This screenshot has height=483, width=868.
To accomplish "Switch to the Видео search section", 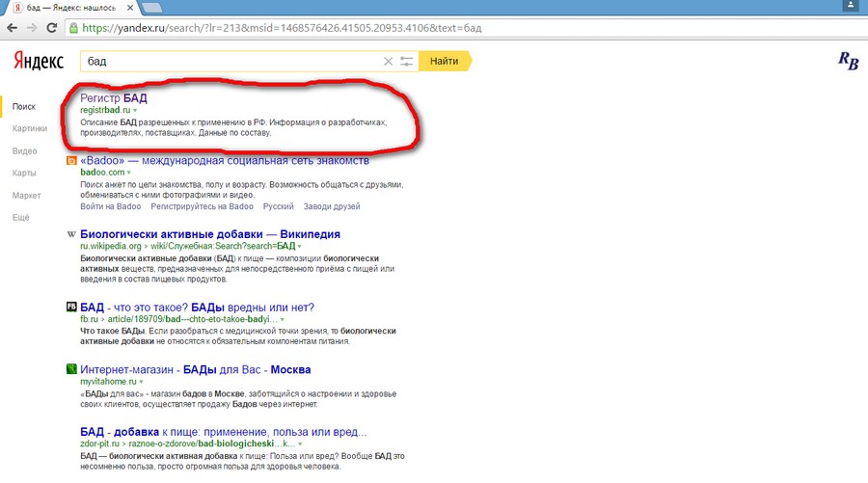I will click(25, 150).
